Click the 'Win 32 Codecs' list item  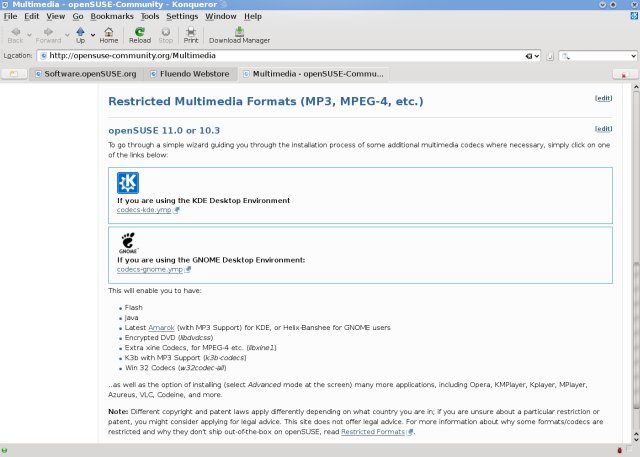pyautogui.click(x=176, y=368)
